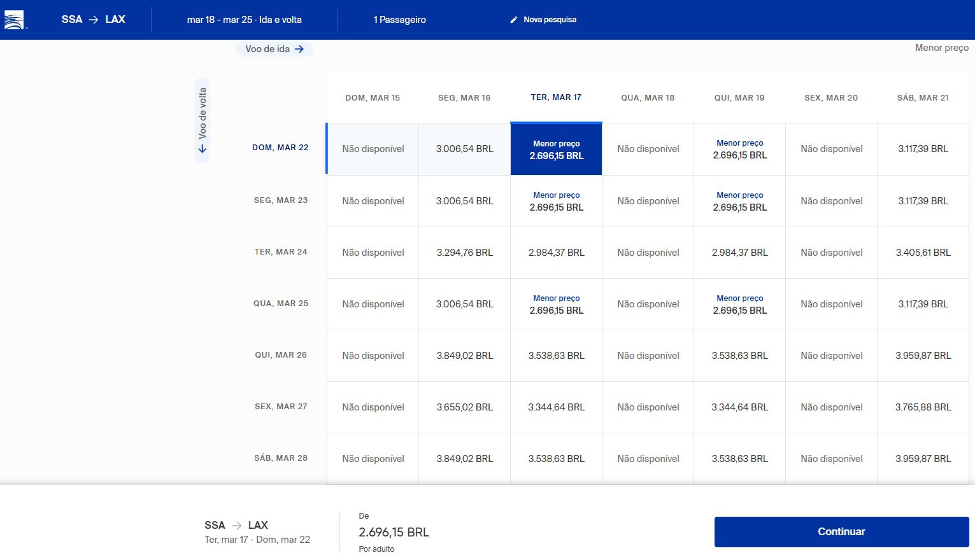Click the Voo de volta arrow label
Viewport: 975px width, 560px height.
tap(202, 120)
